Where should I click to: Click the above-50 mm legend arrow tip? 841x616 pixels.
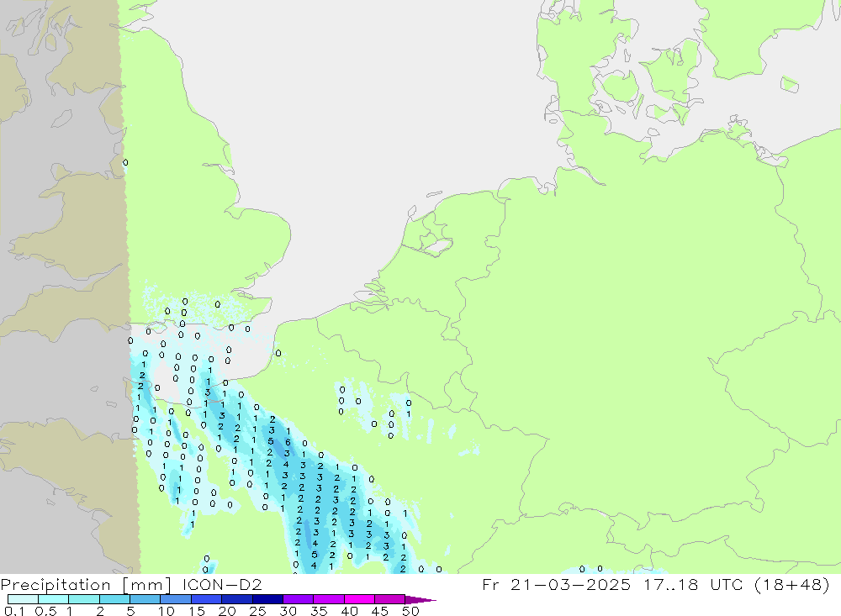(421, 600)
